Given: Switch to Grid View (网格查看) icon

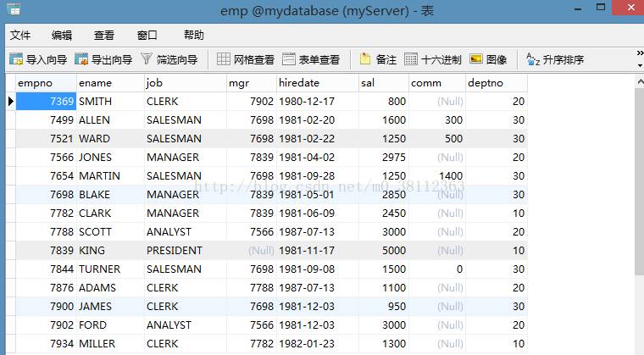Looking at the screenshot, I should pyautogui.click(x=224, y=59).
